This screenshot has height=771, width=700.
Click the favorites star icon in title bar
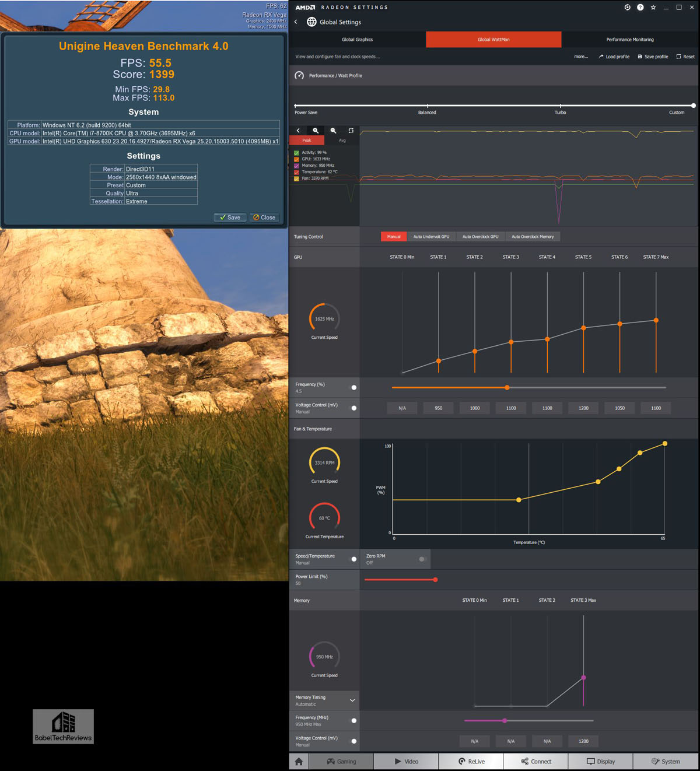click(x=653, y=8)
